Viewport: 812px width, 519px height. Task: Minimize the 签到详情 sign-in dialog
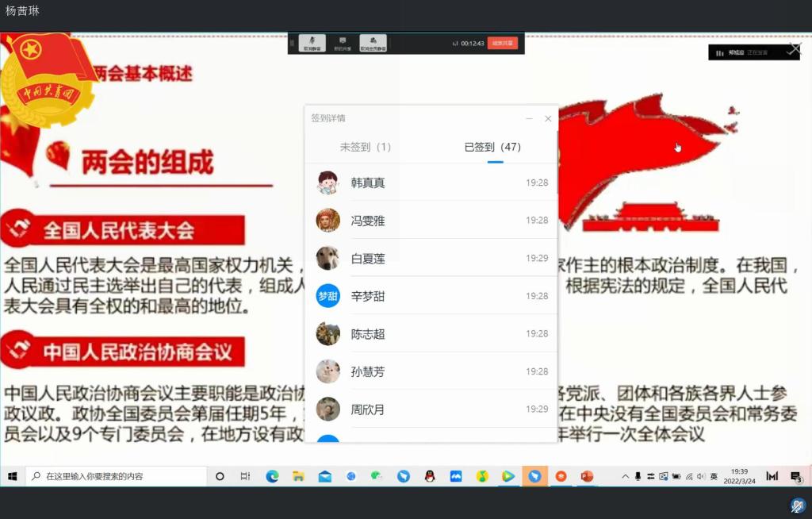(529, 118)
